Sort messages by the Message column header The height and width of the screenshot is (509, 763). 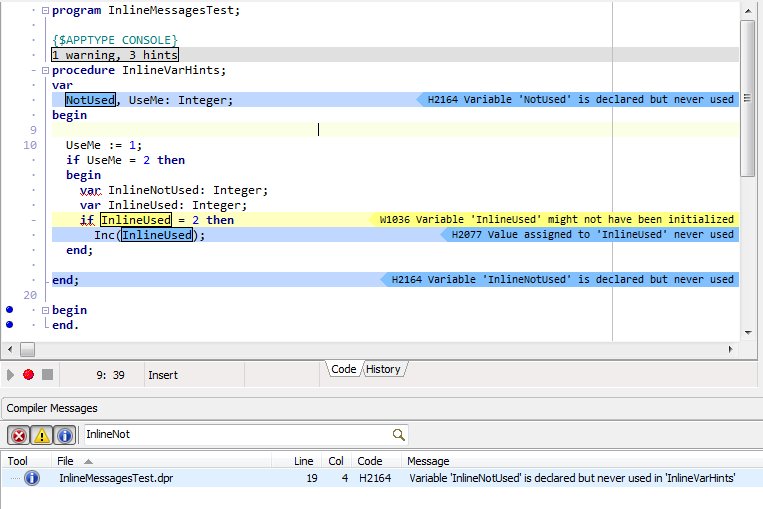(581, 461)
